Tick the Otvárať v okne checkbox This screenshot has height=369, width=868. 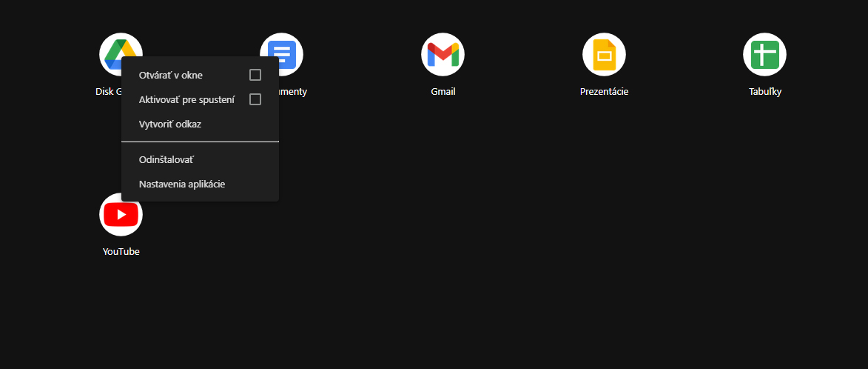point(255,75)
